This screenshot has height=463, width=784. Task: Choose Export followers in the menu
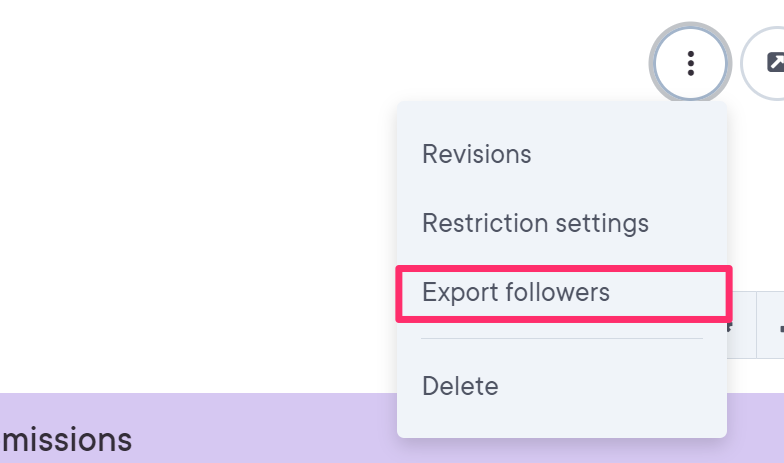(516, 292)
